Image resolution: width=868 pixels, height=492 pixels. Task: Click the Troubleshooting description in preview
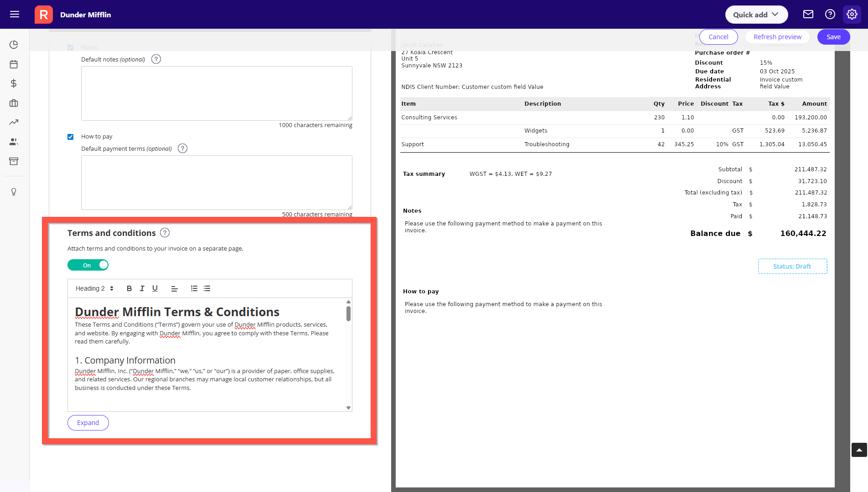click(547, 144)
